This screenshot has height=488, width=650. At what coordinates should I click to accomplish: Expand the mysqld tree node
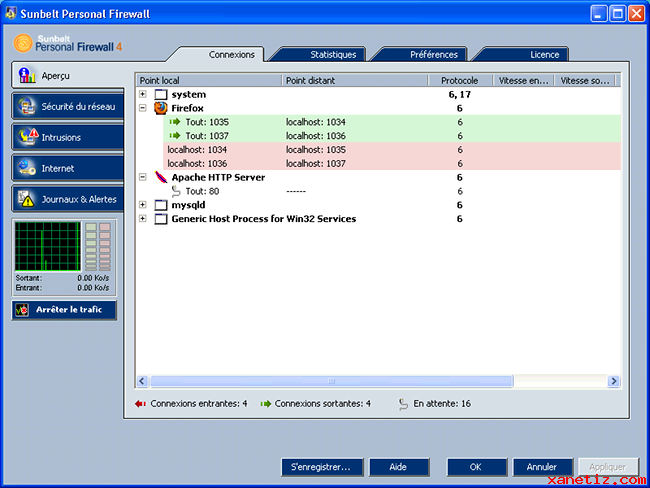point(143,204)
